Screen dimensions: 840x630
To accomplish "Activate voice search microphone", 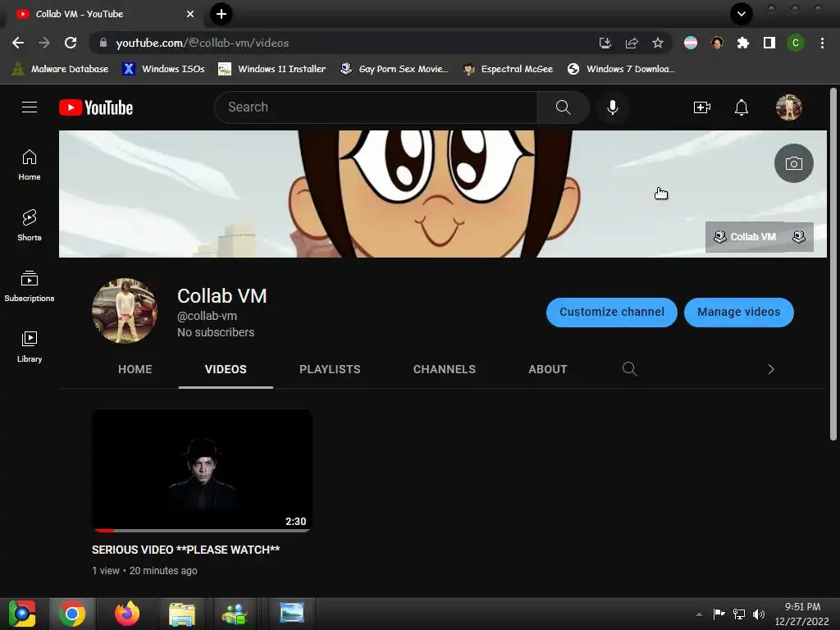I will tap(612, 107).
